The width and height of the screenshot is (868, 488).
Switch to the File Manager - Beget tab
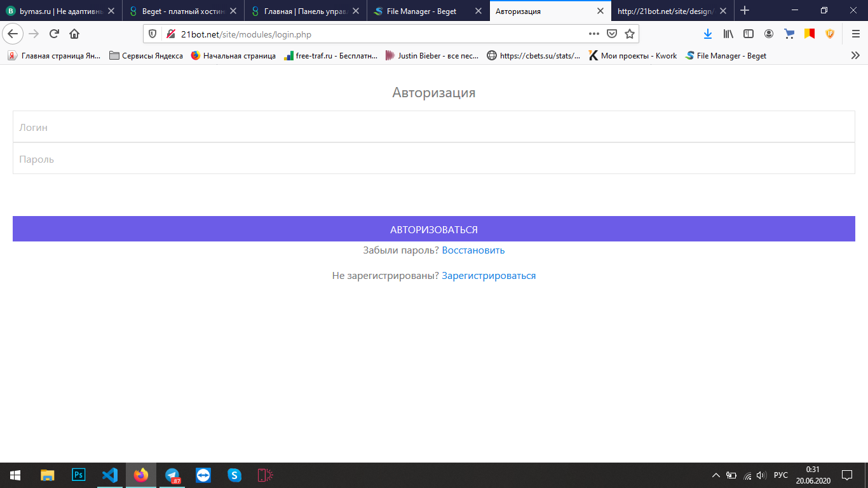[421, 11]
